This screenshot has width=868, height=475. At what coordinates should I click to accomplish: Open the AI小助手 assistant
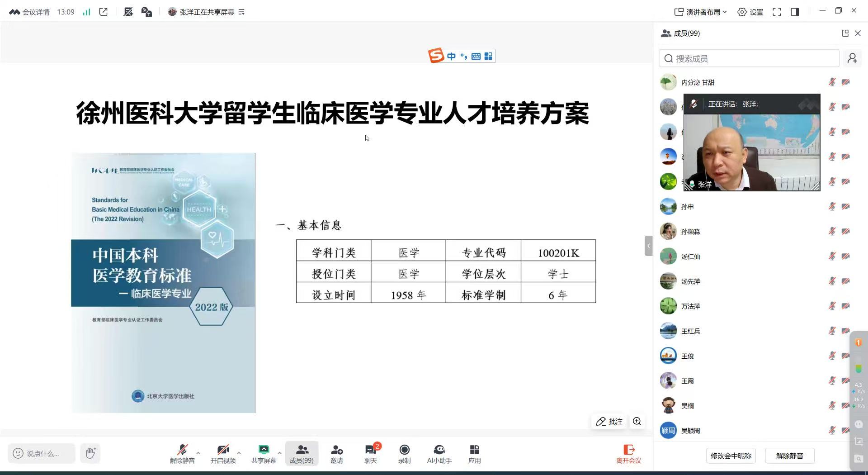(439, 454)
